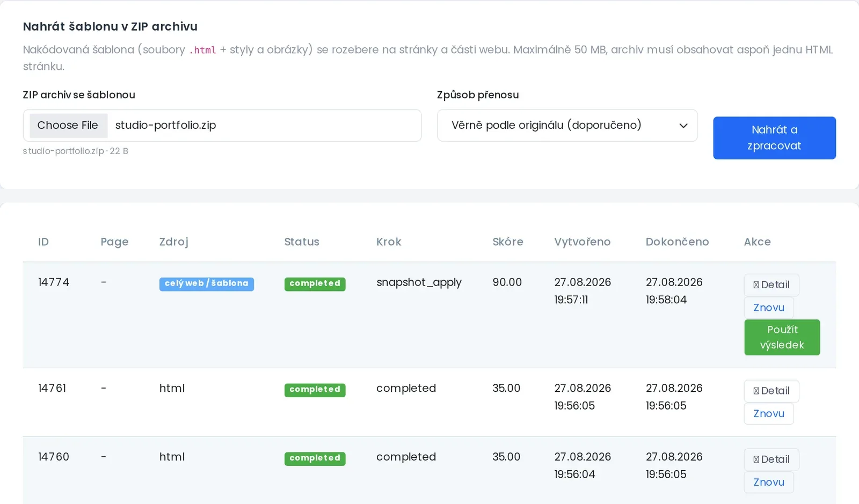859x504 pixels.
Task: Click the file size hint text 22 B
Action: [x=119, y=151]
